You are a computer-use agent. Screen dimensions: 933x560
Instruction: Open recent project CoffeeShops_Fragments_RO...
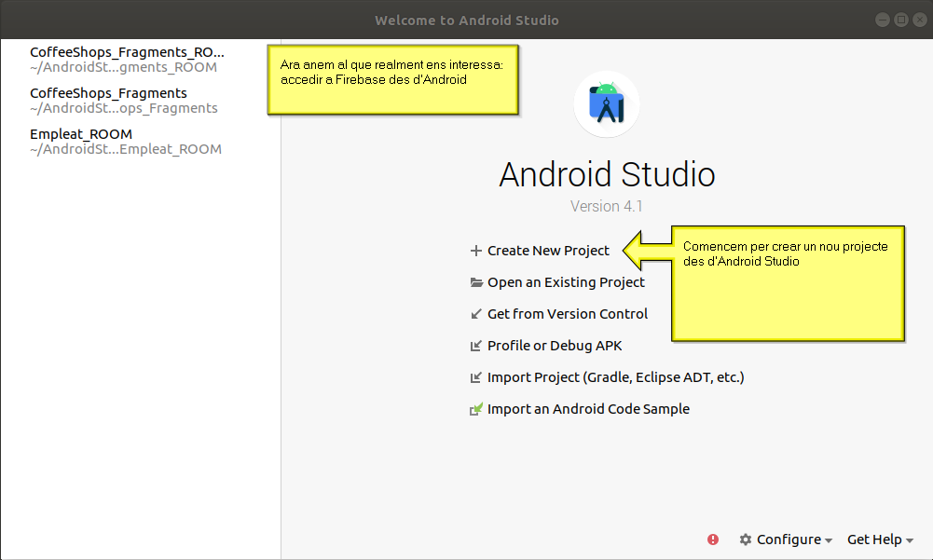pyautogui.click(x=127, y=52)
